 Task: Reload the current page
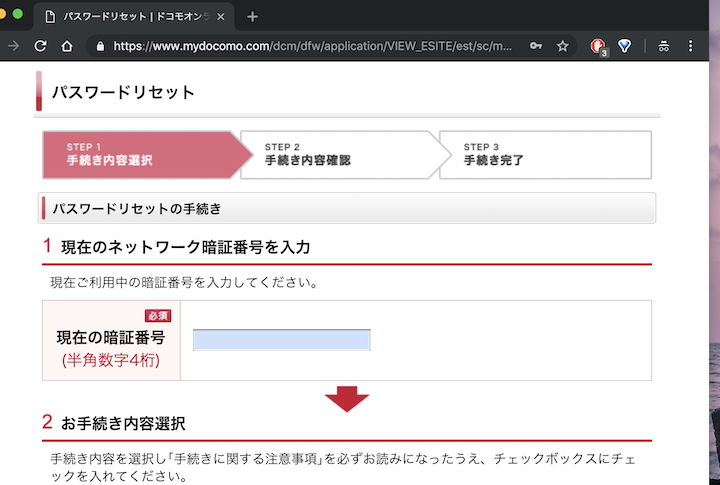[x=41, y=46]
